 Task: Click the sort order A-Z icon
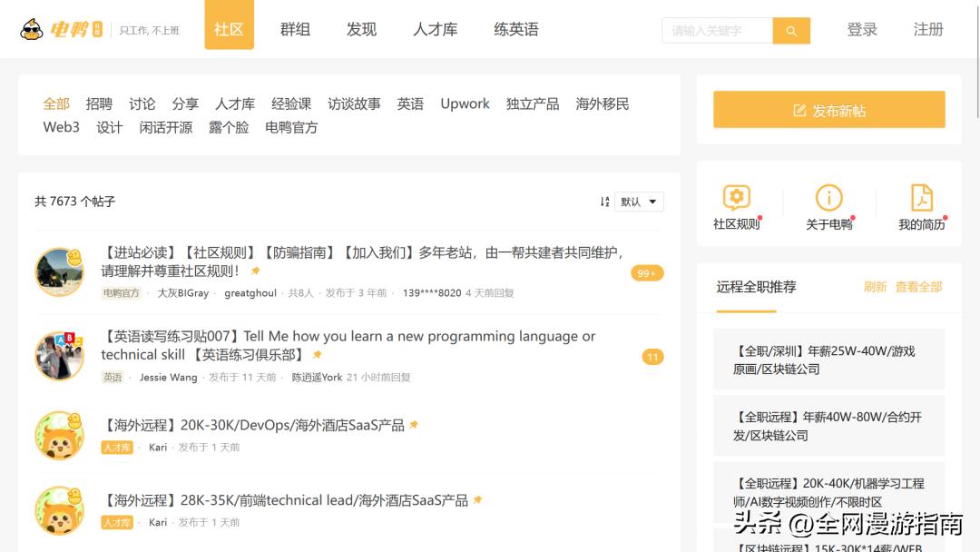point(604,202)
